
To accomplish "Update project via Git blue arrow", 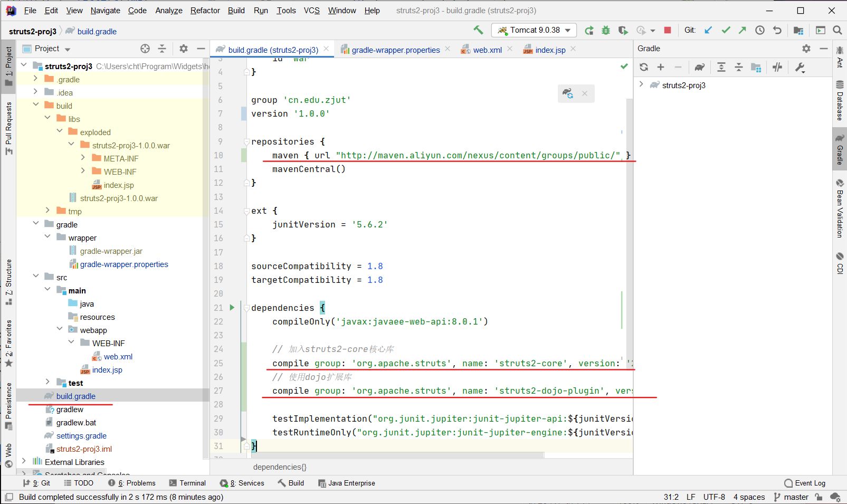I will 708,30.
